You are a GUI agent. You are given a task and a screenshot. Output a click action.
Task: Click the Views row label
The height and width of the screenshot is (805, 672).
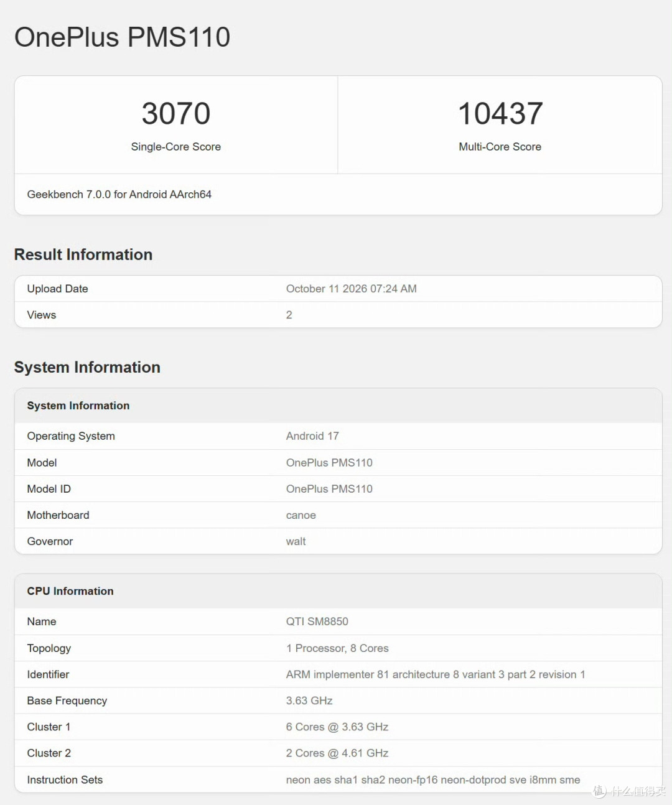point(42,315)
